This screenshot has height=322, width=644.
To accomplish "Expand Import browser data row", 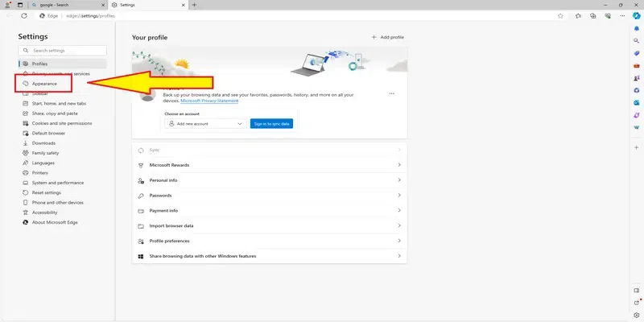I will tap(270, 226).
